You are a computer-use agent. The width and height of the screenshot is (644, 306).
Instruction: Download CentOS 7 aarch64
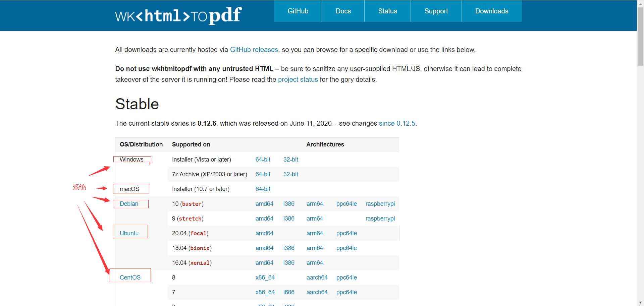(317, 292)
